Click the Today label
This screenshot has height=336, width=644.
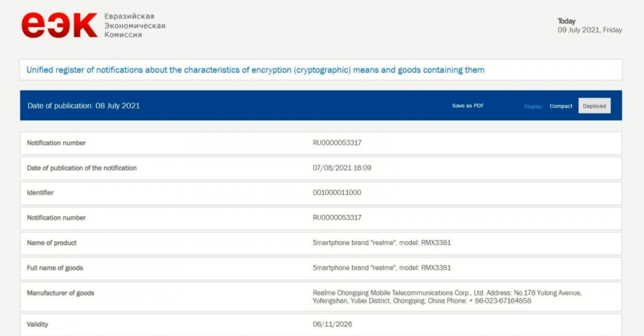pos(567,21)
